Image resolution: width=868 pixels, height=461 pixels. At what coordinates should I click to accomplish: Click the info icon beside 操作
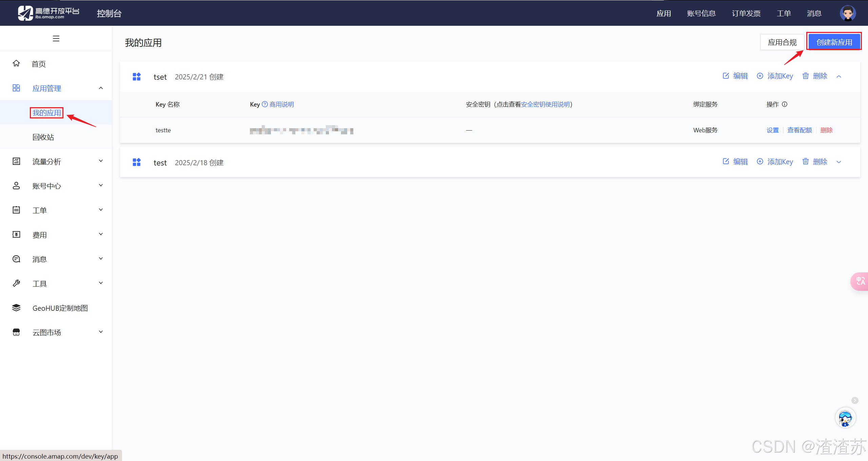(785, 104)
